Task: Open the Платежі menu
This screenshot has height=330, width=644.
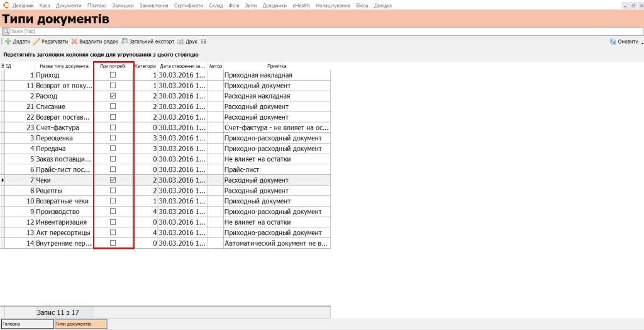Action: (97, 6)
